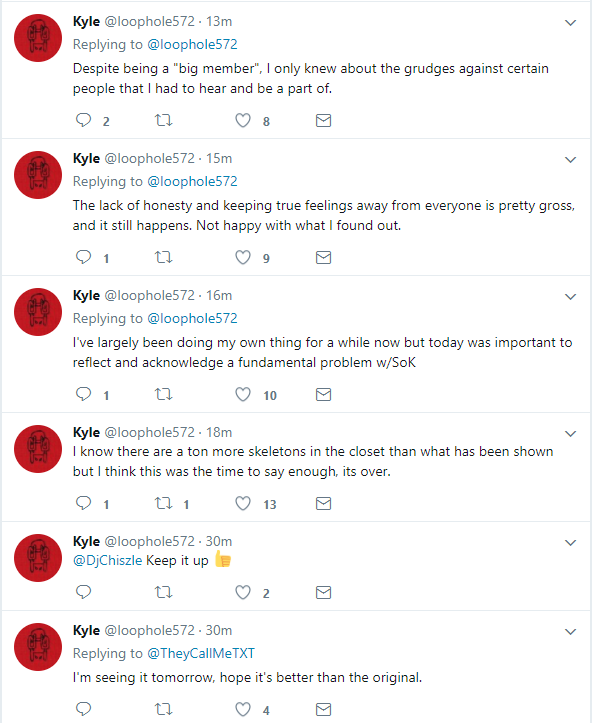The width and height of the screenshot is (592, 723).
Task: Like the "Keep it up" tweet
Action: point(243,592)
